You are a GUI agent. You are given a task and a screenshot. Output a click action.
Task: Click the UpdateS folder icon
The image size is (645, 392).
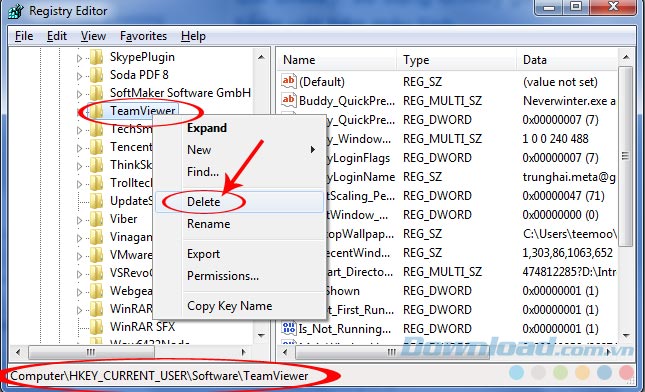tap(96, 201)
